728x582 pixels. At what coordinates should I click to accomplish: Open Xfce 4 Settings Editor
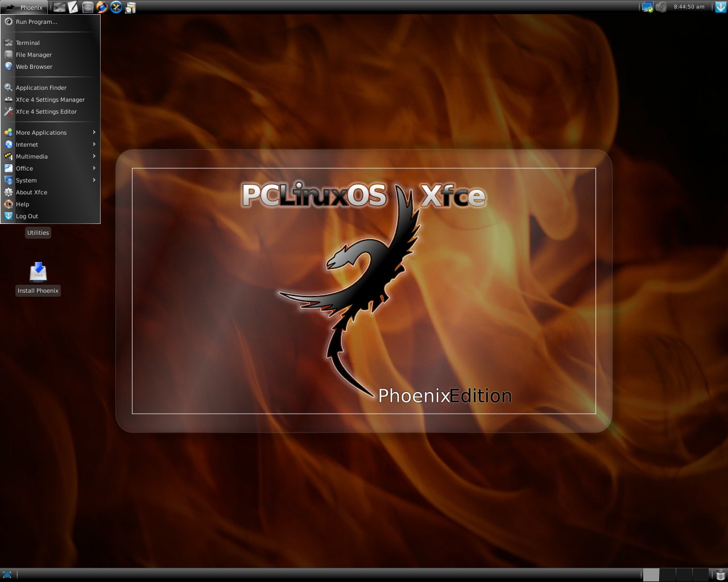point(50,111)
